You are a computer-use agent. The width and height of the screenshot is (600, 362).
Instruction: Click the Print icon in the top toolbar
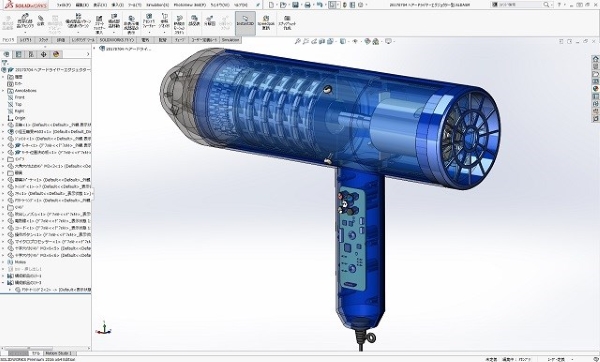point(307,5)
